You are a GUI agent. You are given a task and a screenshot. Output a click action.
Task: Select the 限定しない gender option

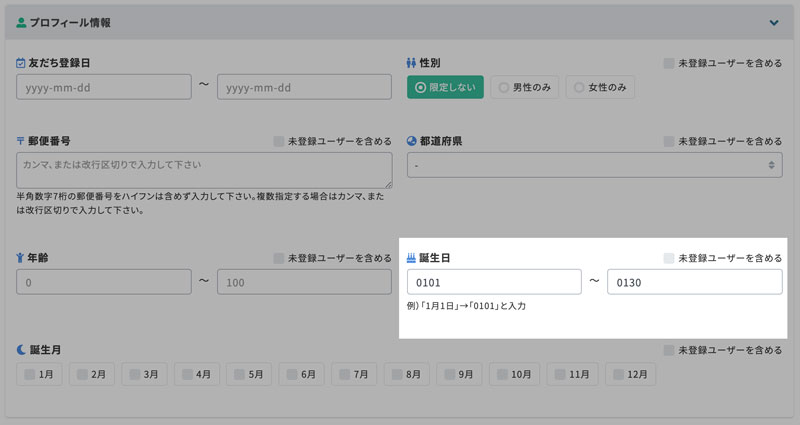click(445, 87)
